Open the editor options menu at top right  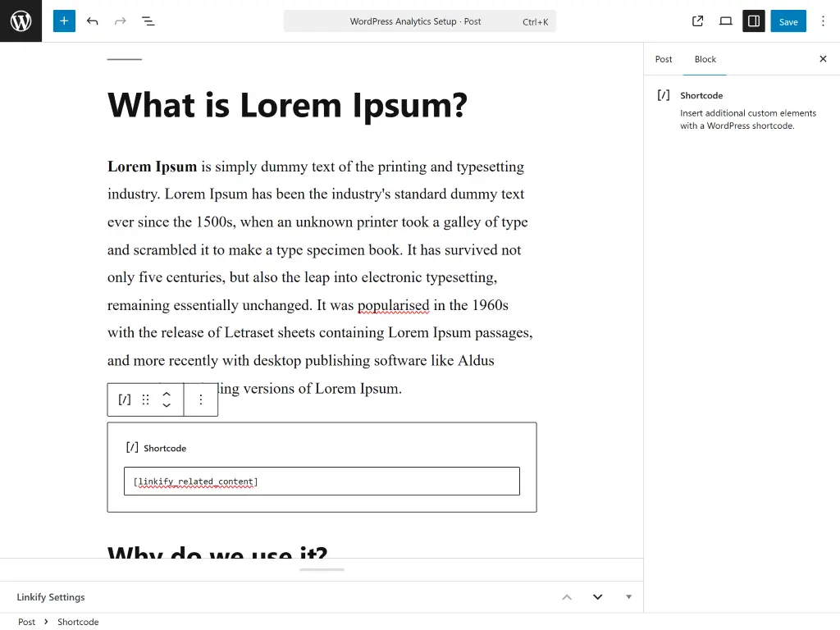pyautogui.click(x=823, y=21)
